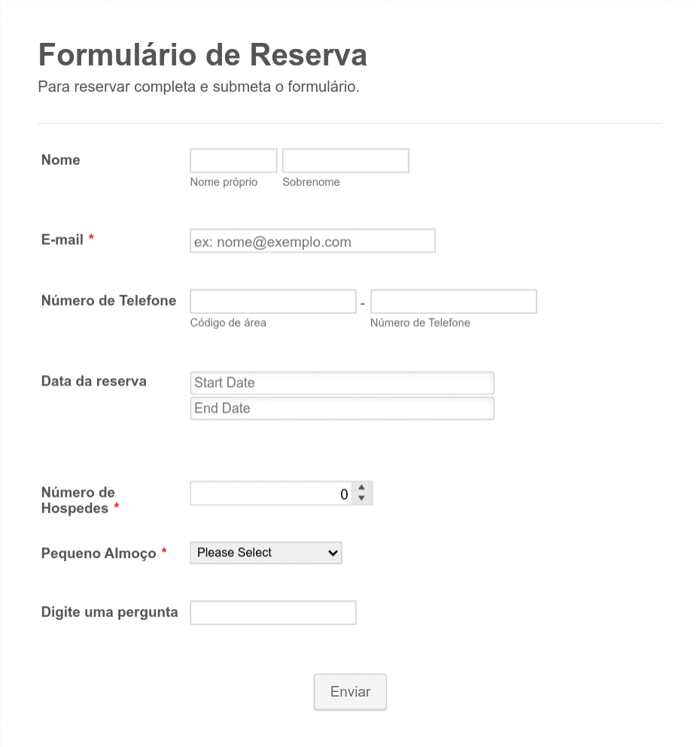
Task: Click the Número de Telefone number field
Action: 452,301
